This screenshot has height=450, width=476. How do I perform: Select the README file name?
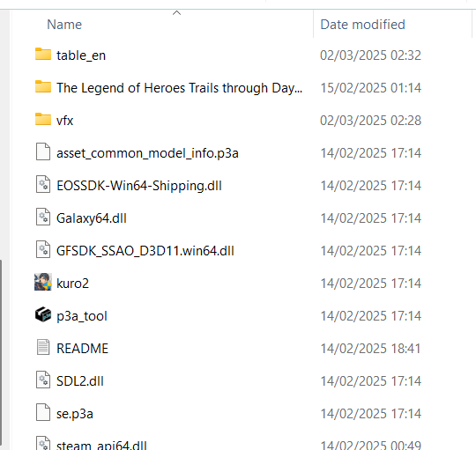82,349
